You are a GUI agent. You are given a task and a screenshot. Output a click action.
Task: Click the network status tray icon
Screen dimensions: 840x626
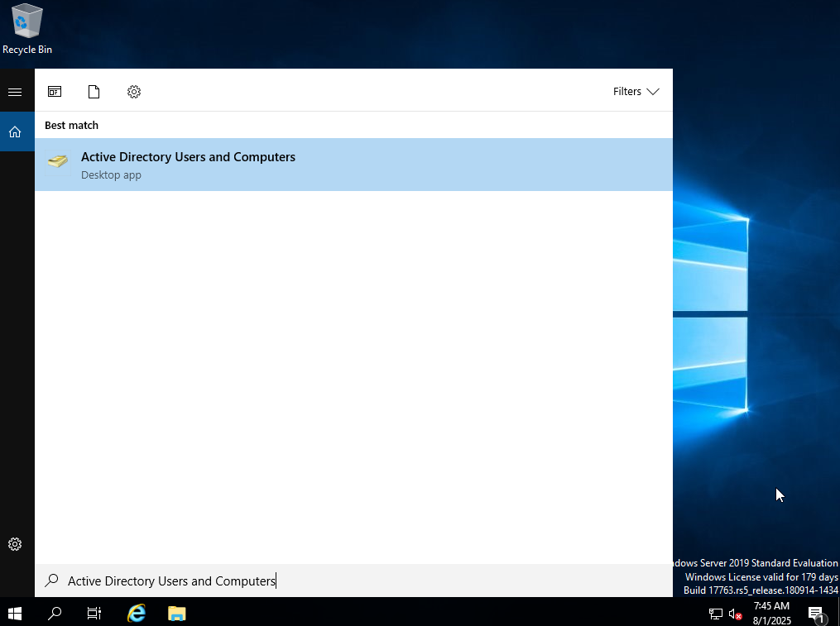click(x=716, y=614)
